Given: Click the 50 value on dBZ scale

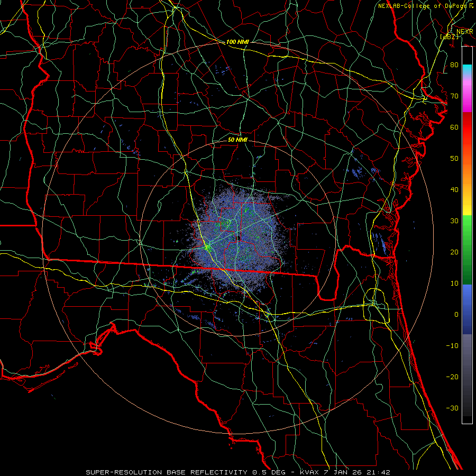Looking at the screenshot, I should (454, 159).
